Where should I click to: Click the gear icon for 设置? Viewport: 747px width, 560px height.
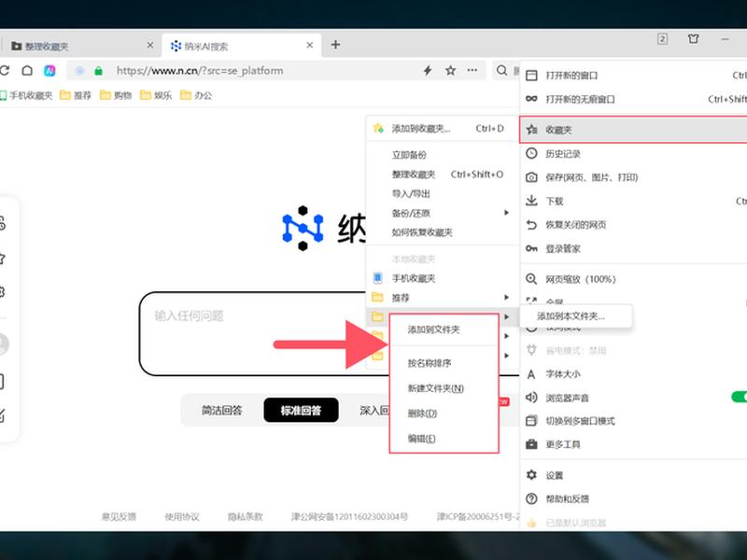531,475
